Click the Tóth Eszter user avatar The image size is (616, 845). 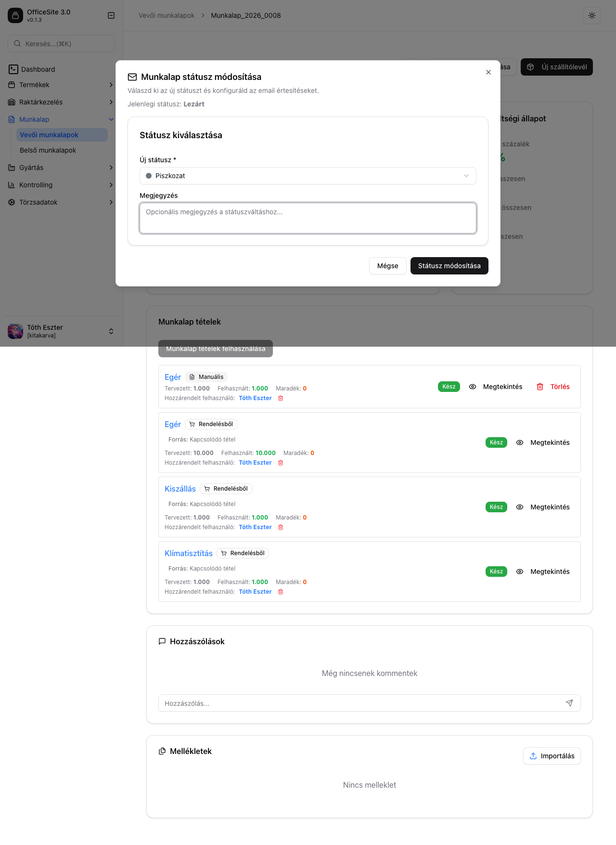click(15, 331)
